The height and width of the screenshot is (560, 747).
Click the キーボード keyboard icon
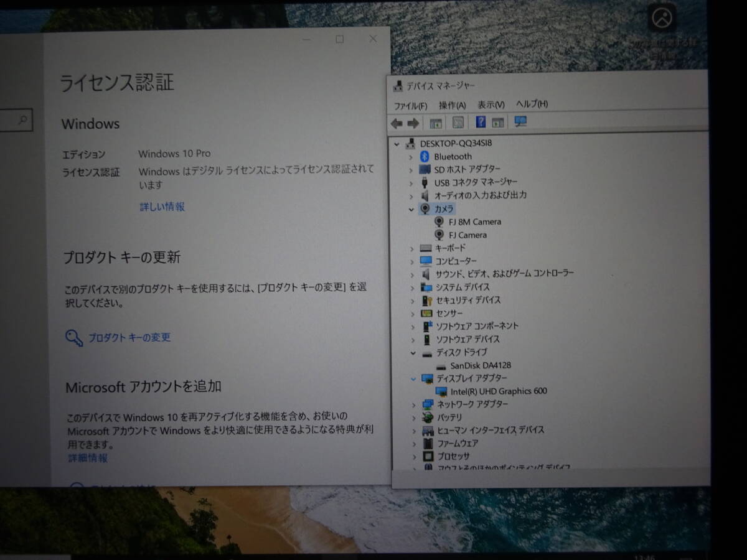click(x=426, y=248)
